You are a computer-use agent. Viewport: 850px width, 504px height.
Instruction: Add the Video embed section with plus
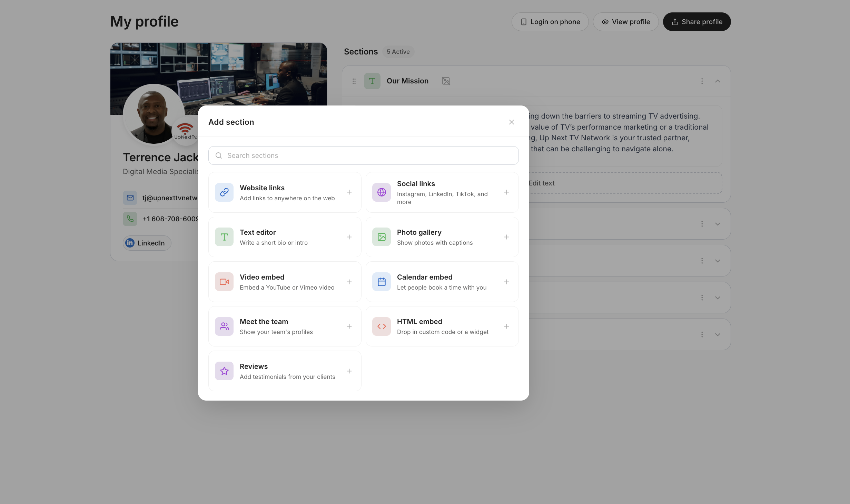coord(349,282)
